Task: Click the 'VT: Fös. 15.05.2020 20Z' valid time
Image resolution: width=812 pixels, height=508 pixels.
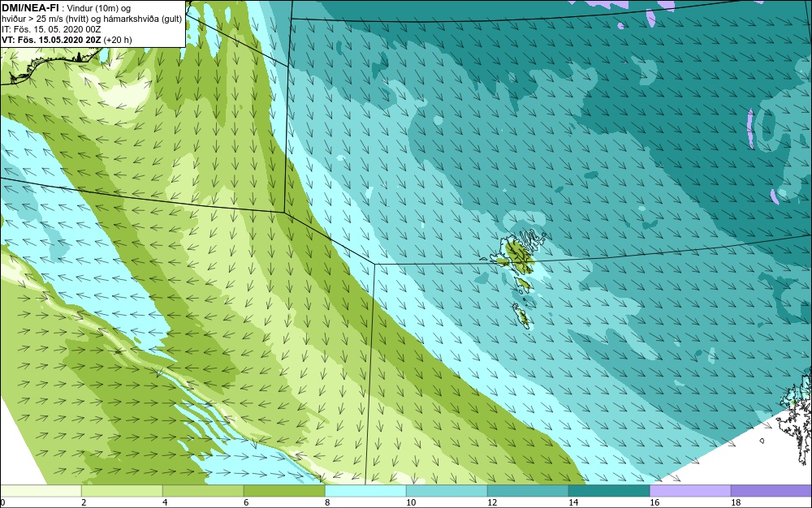Action: click(x=51, y=40)
